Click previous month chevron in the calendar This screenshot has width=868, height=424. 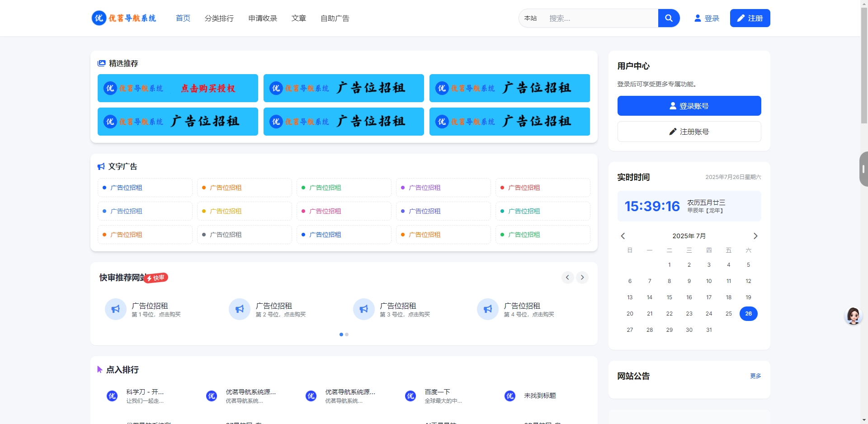623,236
